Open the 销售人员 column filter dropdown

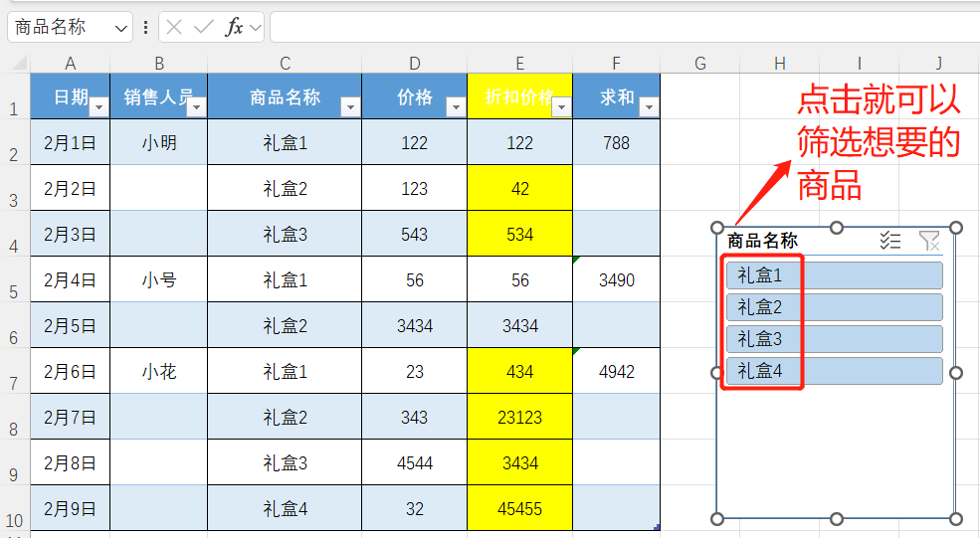pyautogui.click(x=196, y=107)
